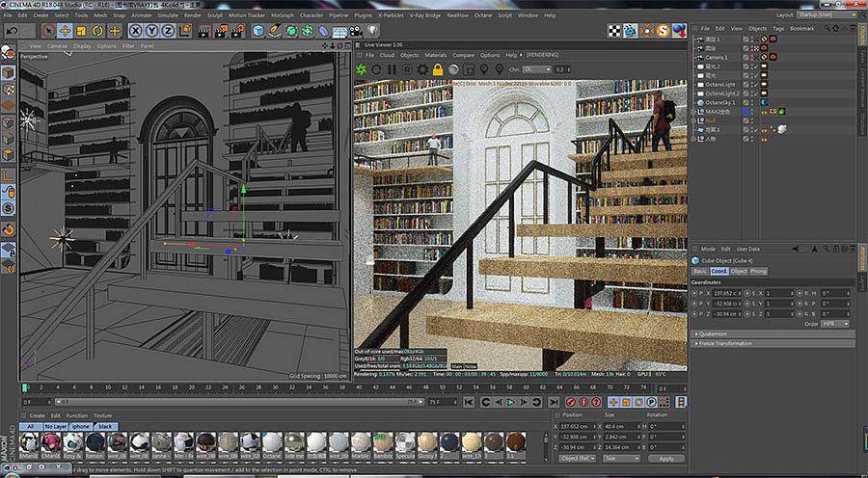Click the Apply button in Coordinate Manager
The height and width of the screenshot is (478, 868).
666,459
